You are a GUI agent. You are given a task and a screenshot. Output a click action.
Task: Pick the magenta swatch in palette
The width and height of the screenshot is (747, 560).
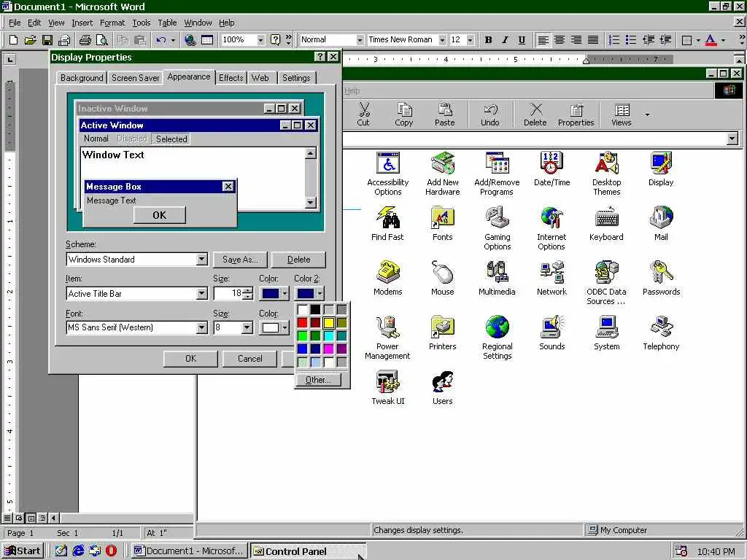329,349
